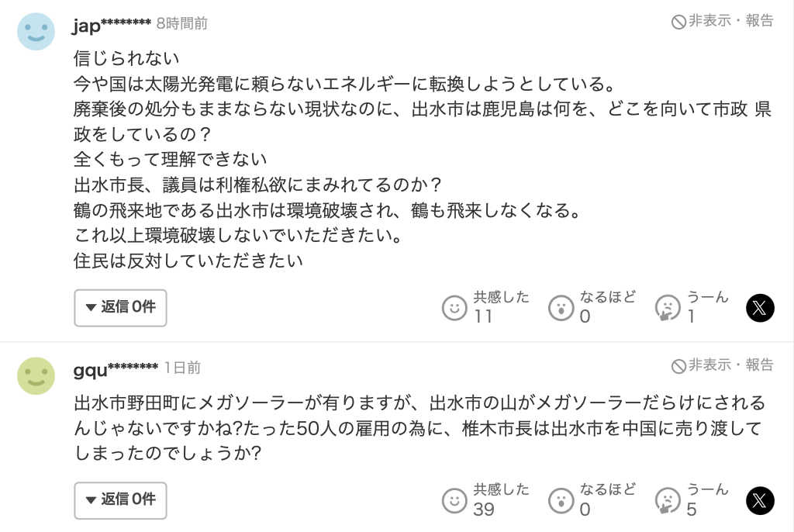Expand replies under gqu's comment

tap(120, 500)
